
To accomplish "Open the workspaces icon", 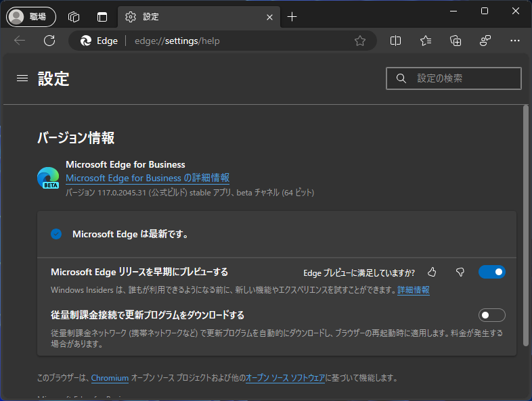I will pyautogui.click(x=74, y=17).
